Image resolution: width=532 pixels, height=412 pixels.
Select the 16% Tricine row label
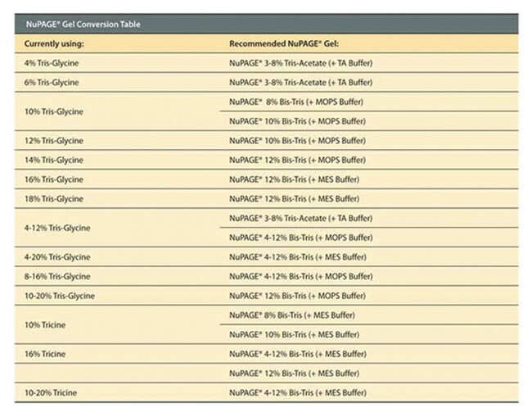point(47,354)
